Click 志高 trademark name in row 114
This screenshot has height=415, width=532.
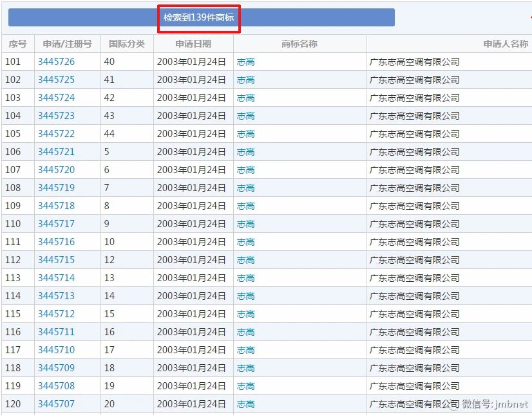[x=245, y=296]
